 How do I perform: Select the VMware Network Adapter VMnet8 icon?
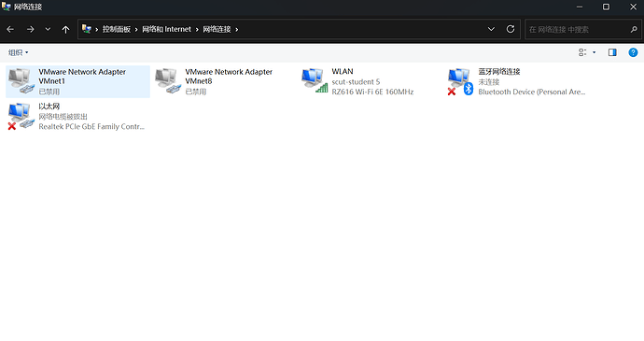(x=168, y=81)
